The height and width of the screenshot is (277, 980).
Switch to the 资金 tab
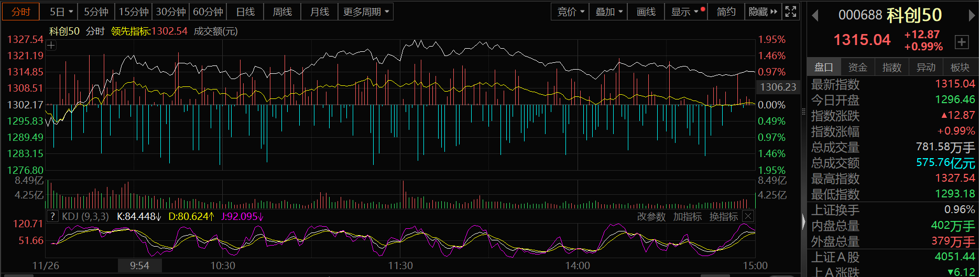pyautogui.click(x=857, y=67)
